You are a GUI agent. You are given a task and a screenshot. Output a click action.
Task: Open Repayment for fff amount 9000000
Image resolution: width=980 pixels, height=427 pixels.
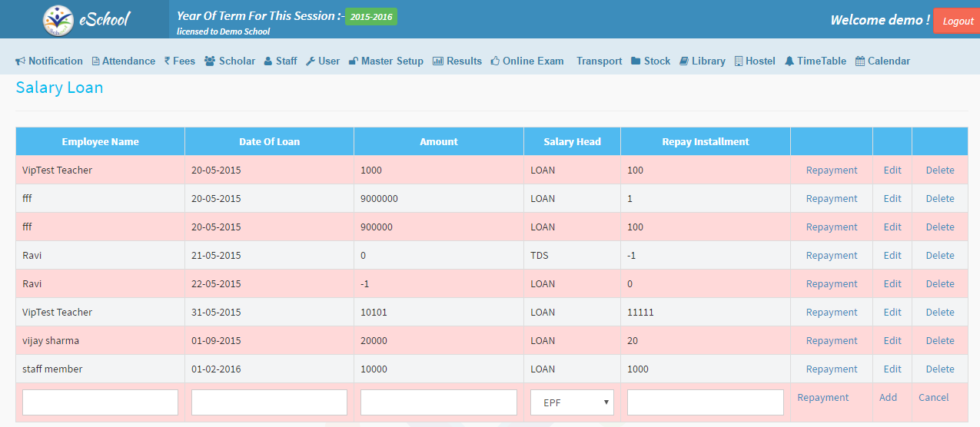832,198
